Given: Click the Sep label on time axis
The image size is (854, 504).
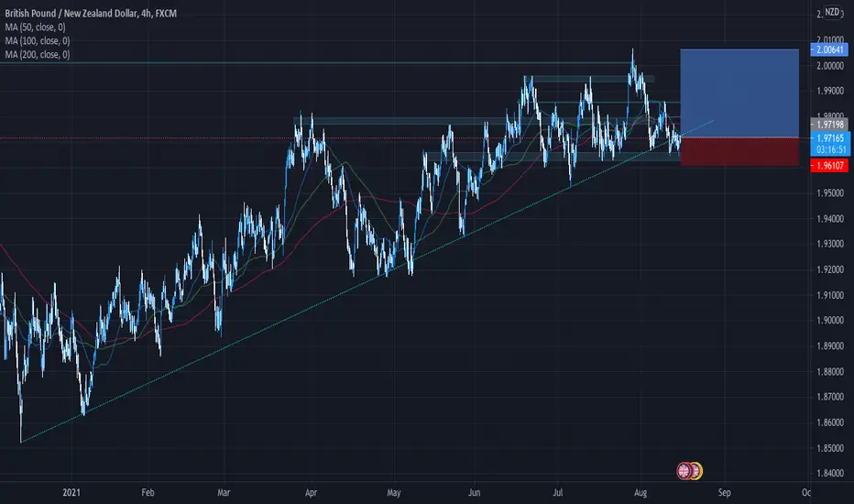Looking at the screenshot, I should coord(725,493).
